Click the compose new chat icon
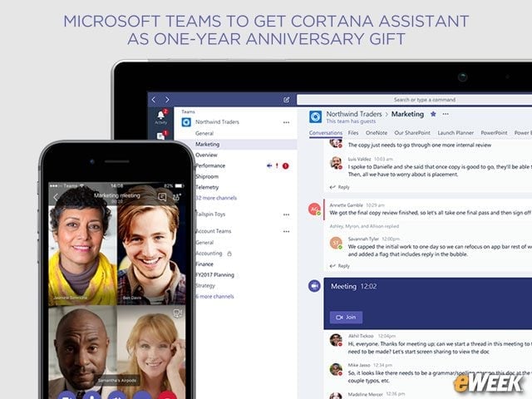Image resolution: width=532 pixels, height=399 pixels. pyautogui.click(x=286, y=100)
